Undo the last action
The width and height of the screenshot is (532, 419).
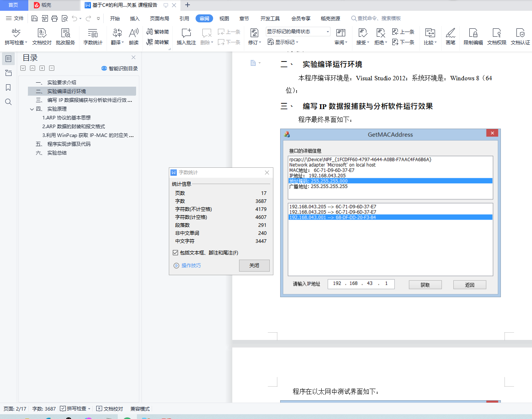point(75,18)
